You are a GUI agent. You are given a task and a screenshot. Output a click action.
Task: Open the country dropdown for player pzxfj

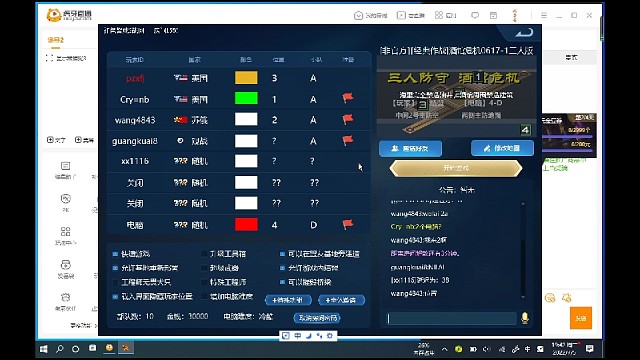tap(191, 78)
